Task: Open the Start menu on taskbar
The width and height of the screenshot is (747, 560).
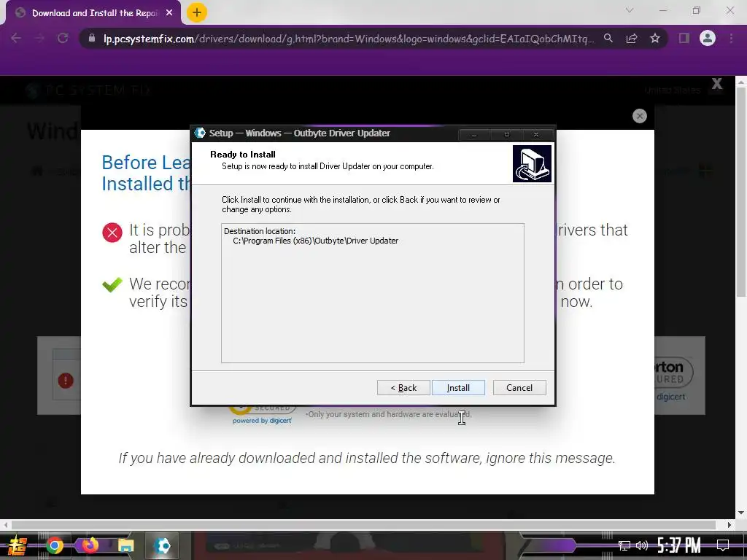Action: pos(18,545)
